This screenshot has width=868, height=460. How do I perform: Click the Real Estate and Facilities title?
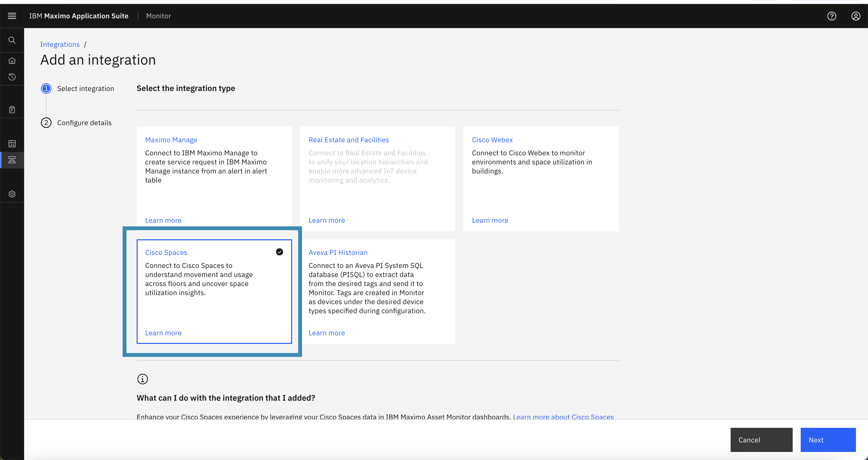(349, 140)
